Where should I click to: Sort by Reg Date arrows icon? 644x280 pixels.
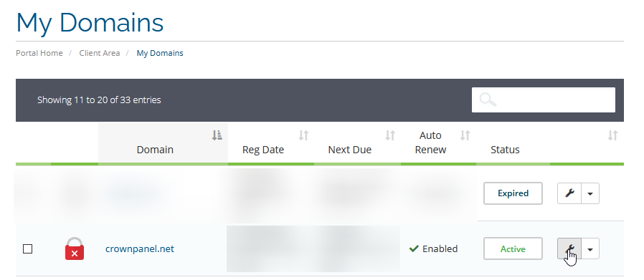pos(303,135)
